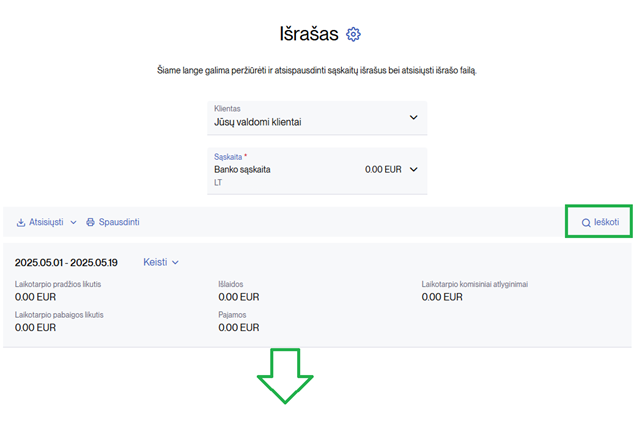Click the printer icon beside Spausdinti
The image size is (642, 424).
tap(90, 222)
